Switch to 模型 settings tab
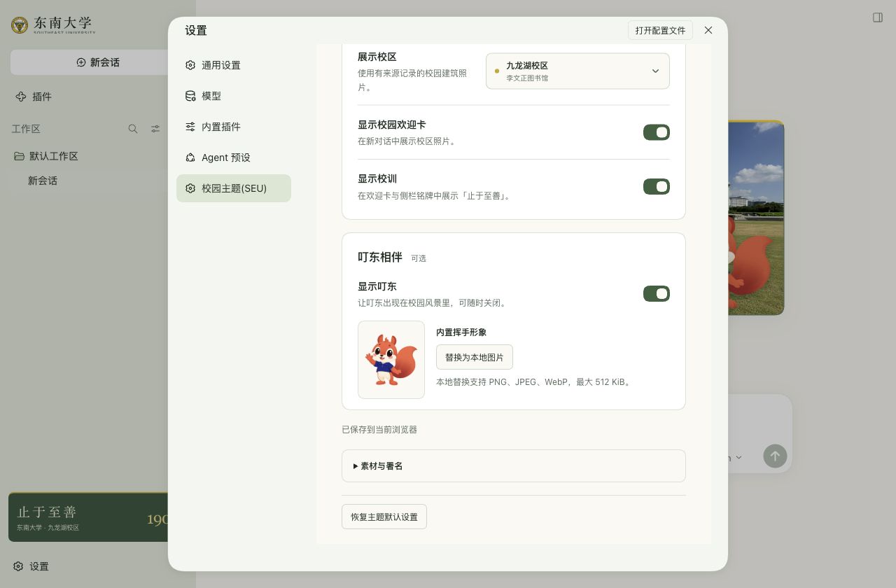Viewport: 896px width, 588px height. pos(234,96)
